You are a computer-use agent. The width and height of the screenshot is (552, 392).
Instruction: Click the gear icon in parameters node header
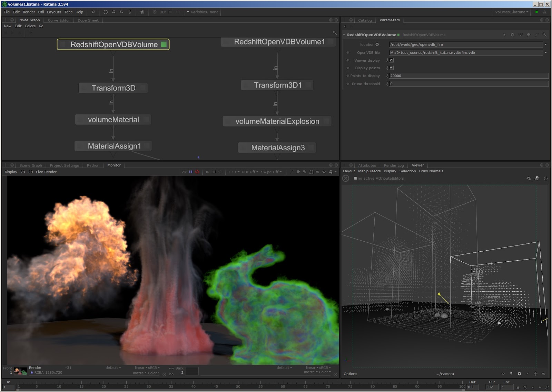(512, 35)
